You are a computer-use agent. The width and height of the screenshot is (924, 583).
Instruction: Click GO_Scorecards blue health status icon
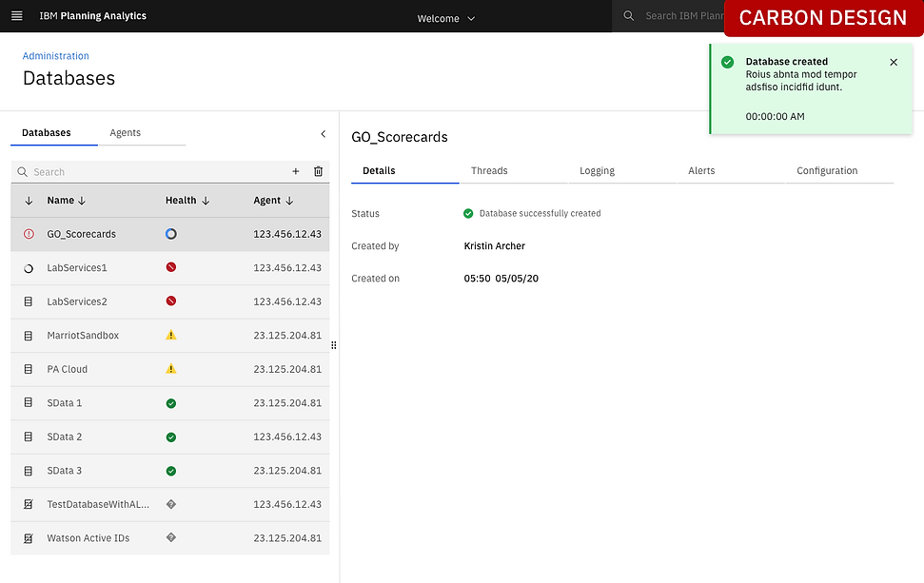click(x=171, y=234)
